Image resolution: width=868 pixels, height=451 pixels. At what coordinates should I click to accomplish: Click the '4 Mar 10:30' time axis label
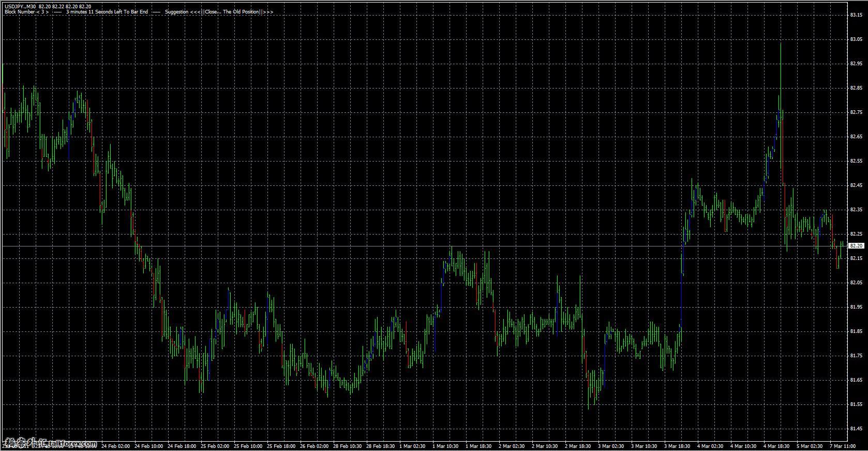click(x=744, y=446)
